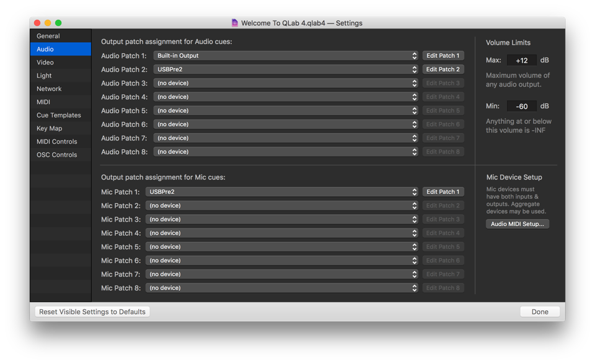The image size is (595, 364).
Task: Open the OSC Controls settings
Action: 57,155
